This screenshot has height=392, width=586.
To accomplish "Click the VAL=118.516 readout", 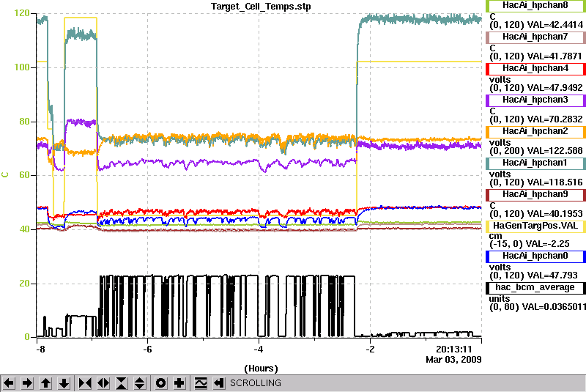I will (x=555, y=182).
